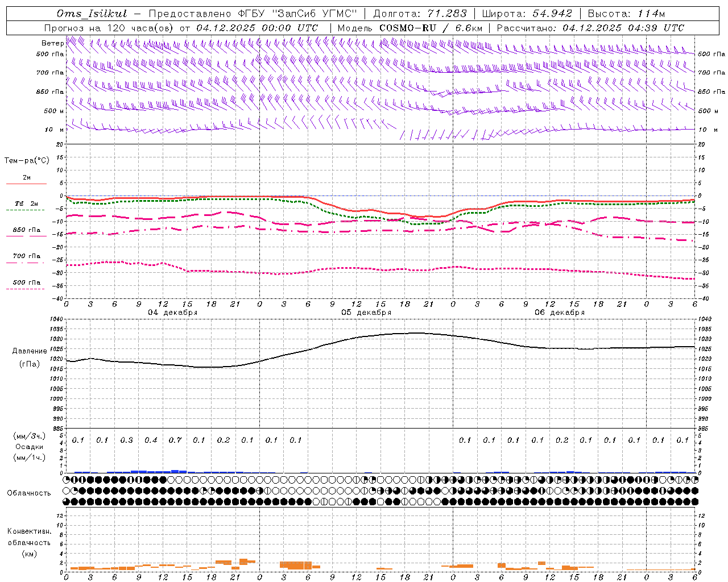Click the 'Долгота: 71.283' header value
This screenshot has height=582, width=728.
click(420, 14)
